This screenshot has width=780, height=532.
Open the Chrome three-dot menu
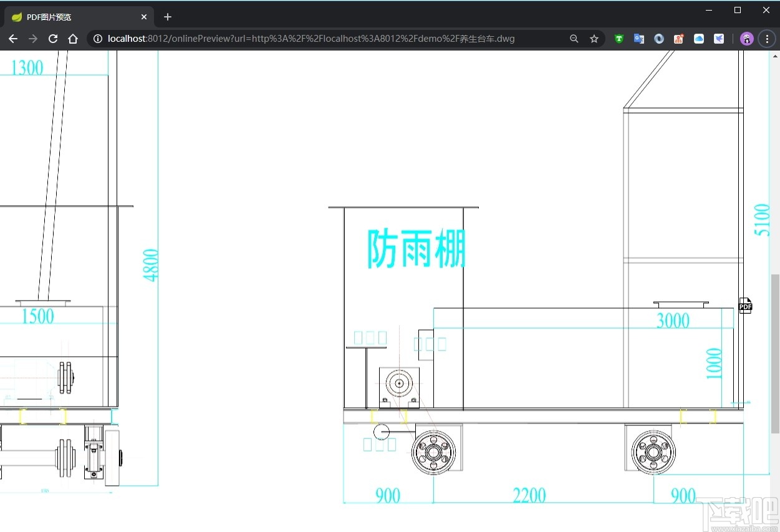(767, 38)
